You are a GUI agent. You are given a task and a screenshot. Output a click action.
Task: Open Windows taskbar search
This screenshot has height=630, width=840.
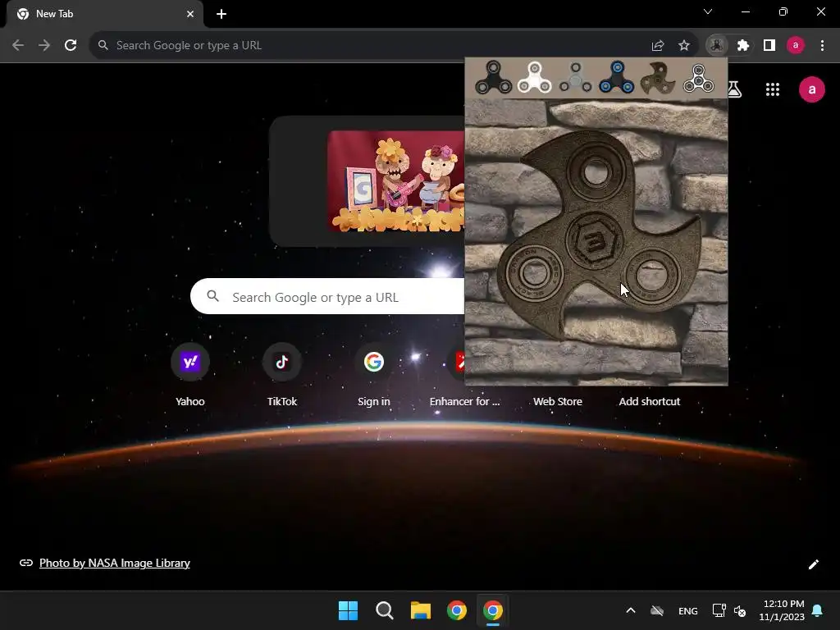(384, 610)
